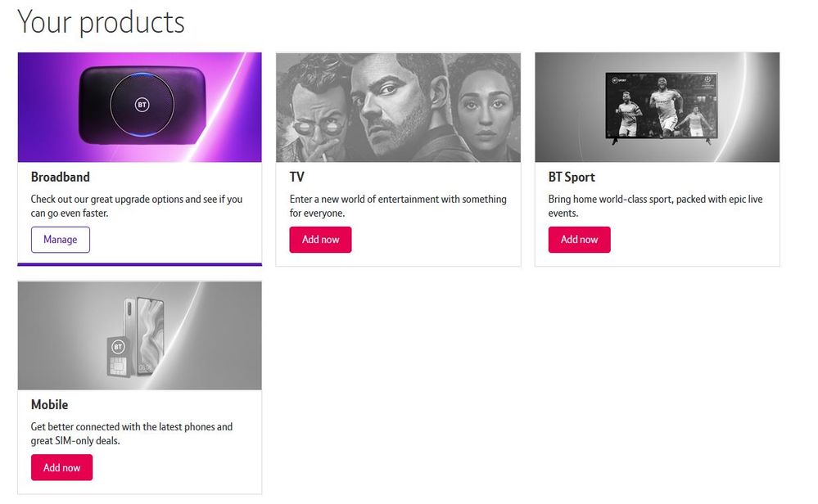Click the BT logo on the broadband hub
This screenshot has width=818, height=504.
[x=142, y=106]
